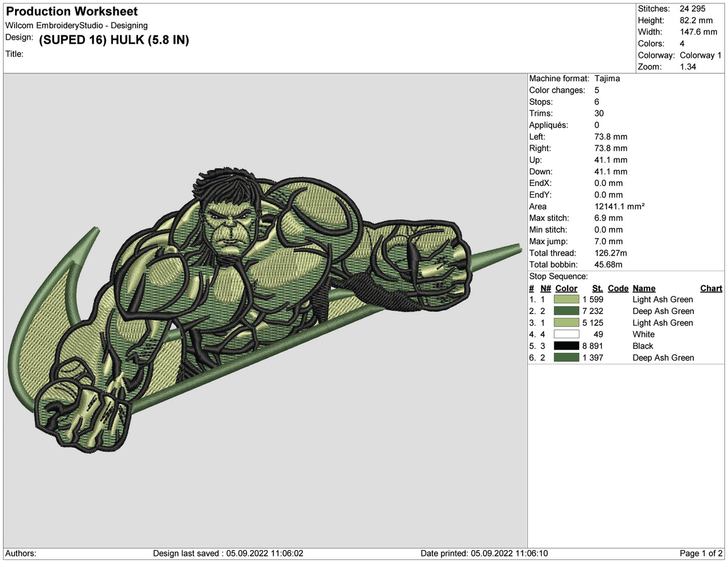Click stitch count '5 125' in row 3
Image resolution: width=728 pixels, height=563 pixels.
[x=592, y=323]
